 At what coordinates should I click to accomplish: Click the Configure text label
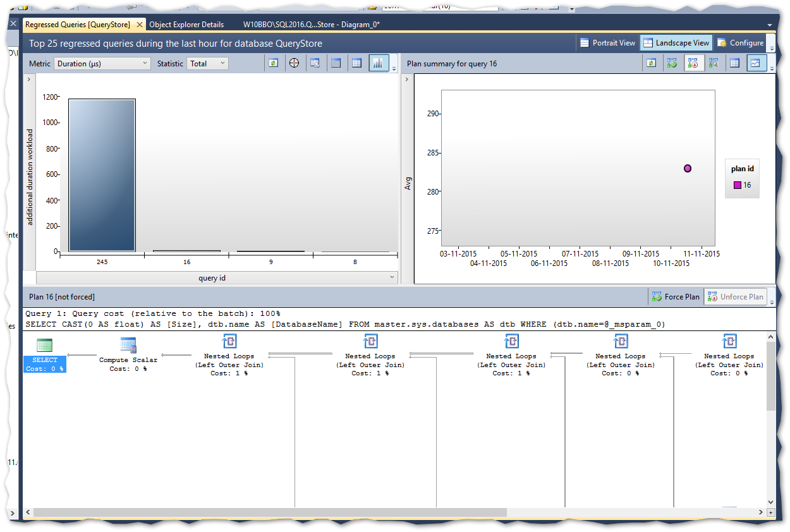click(746, 43)
